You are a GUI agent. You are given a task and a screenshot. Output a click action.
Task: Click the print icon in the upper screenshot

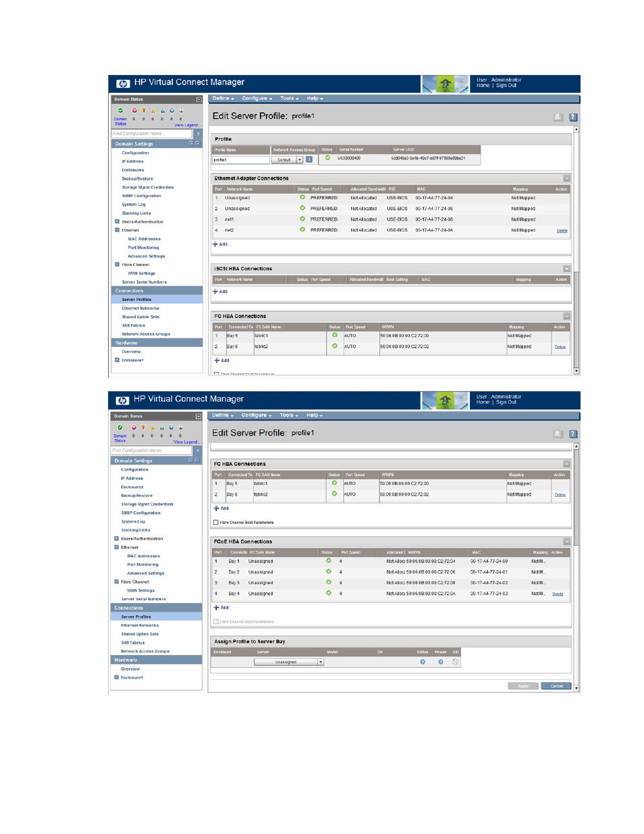click(x=558, y=117)
